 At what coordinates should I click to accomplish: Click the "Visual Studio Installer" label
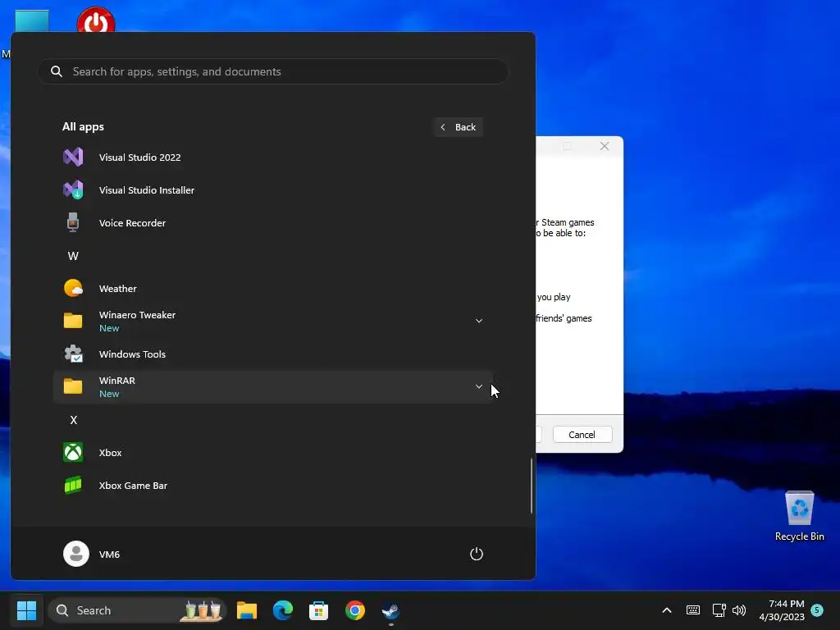(x=147, y=190)
